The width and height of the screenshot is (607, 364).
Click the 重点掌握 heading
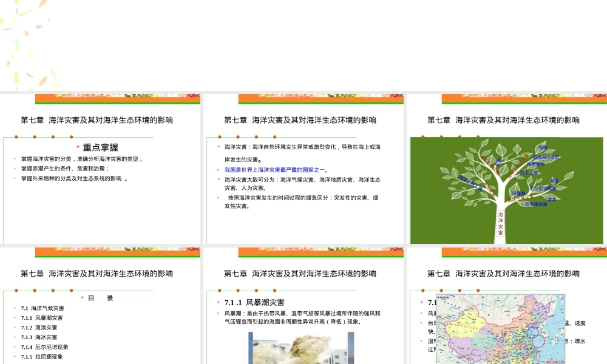click(x=100, y=147)
